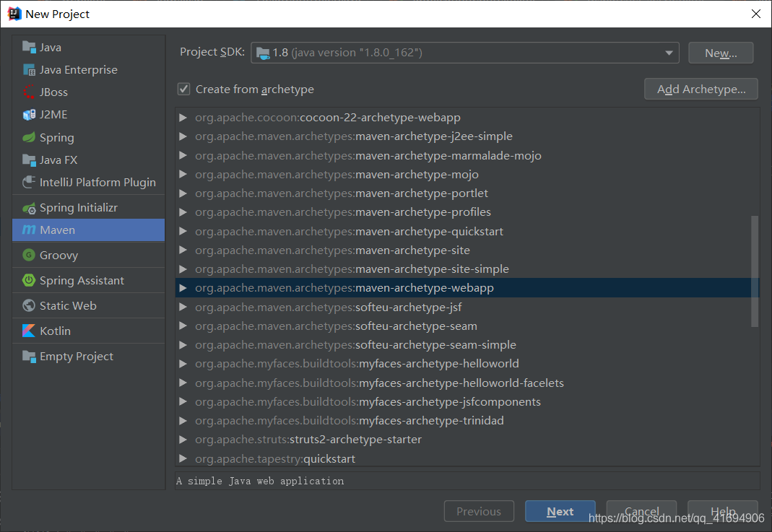Viewport: 772px width, 532px height.
Task: Click the IntelliJ Platform Plugin icon
Action: [29, 182]
